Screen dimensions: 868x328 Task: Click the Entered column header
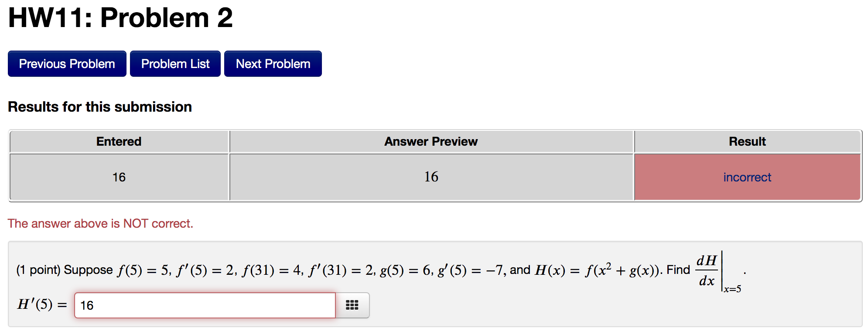coord(119,141)
